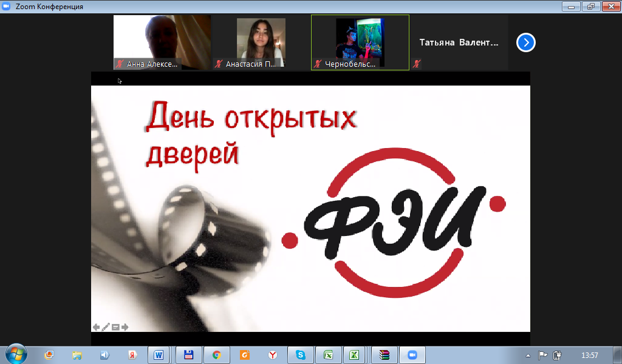This screenshot has width=622, height=364.
Task: Minimize the Zoom Конференция window
Action: tap(571, 6)
